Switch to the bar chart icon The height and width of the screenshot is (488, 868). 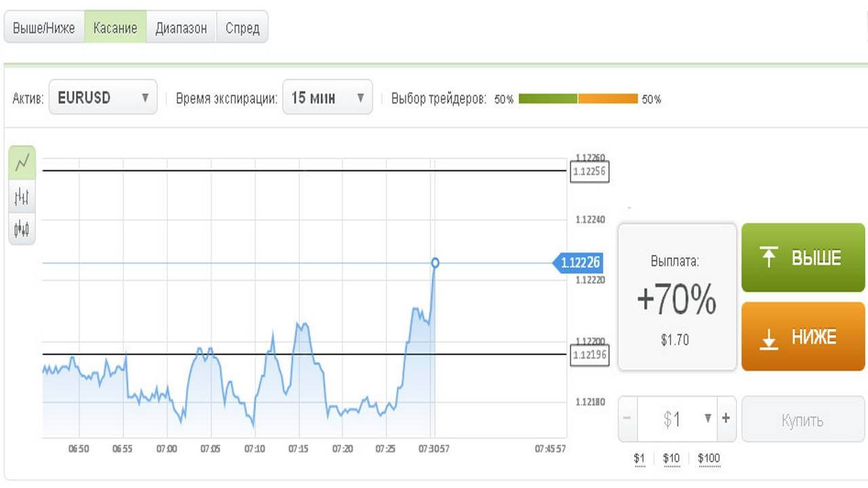tap(22, 197)
